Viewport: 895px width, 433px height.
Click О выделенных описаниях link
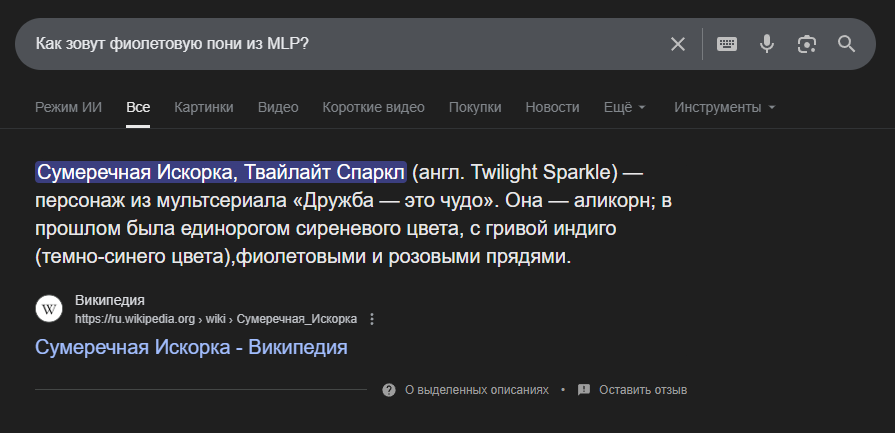477,390
